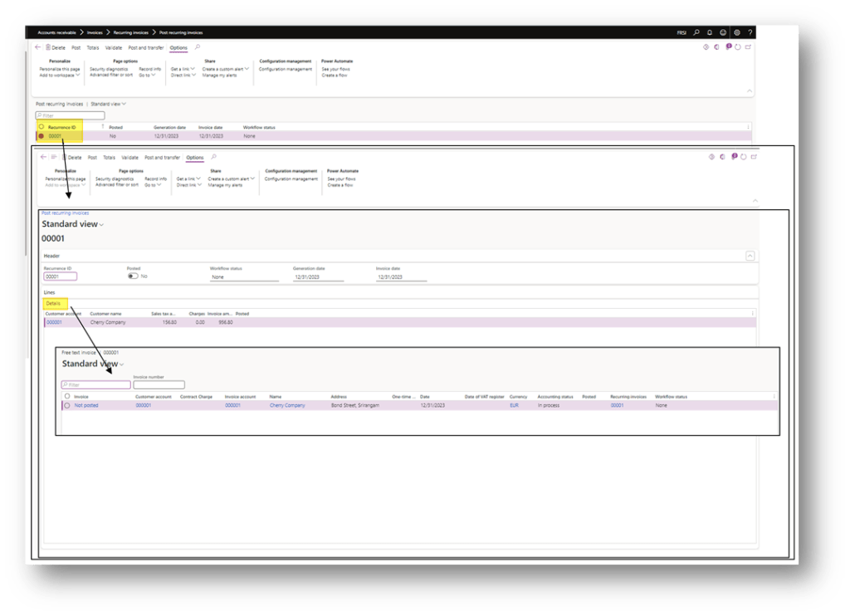The height and width of the screenshot is (616, 850).
Task: Select the radio button for row 00001
Action: coord(41,136)
